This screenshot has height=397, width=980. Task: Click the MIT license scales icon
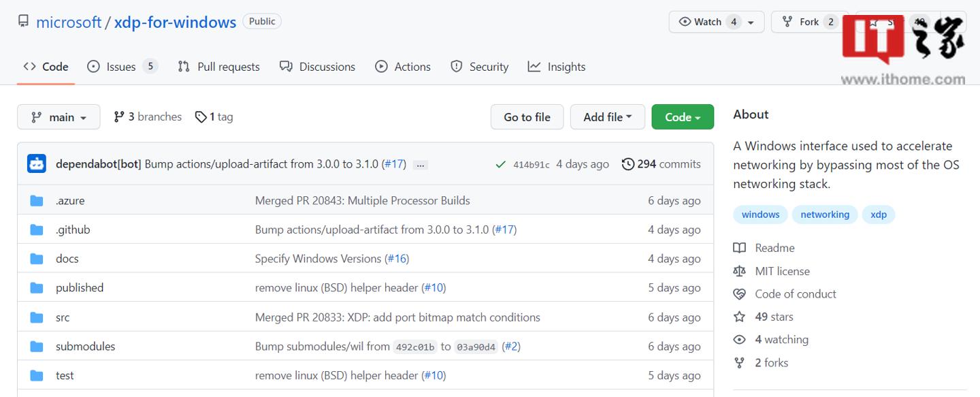click(739, 271)
